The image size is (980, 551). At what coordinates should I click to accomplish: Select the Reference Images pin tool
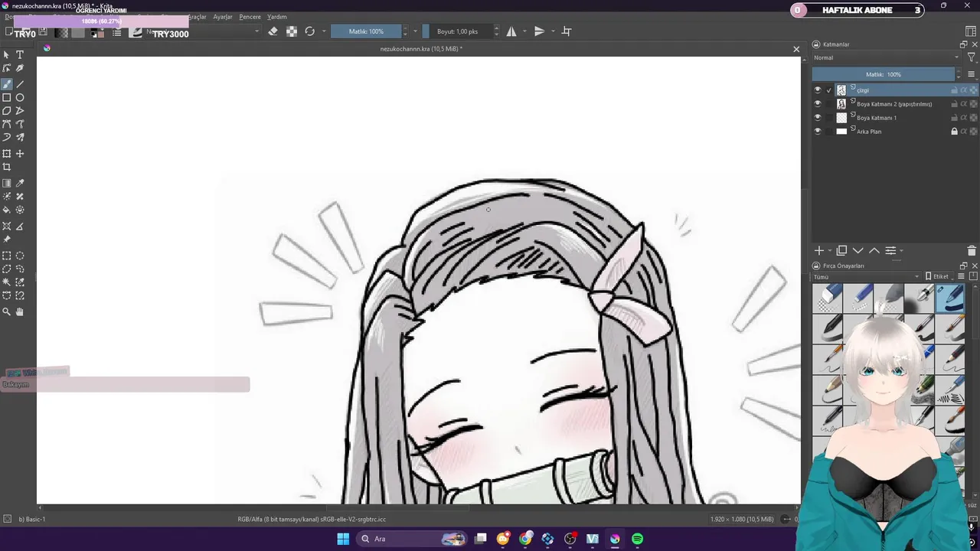coord(7,240)
